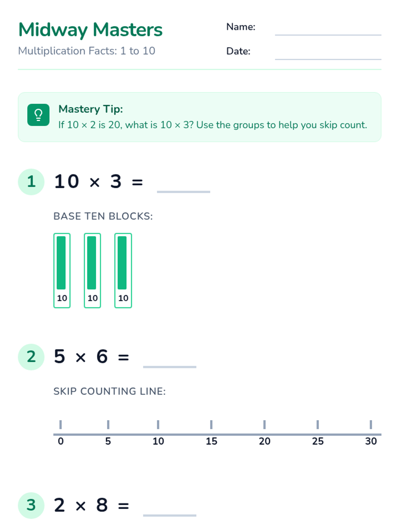This screenshot has height=532, width=399.
Task: Select the middle base ten block
Action: [92, 271]
